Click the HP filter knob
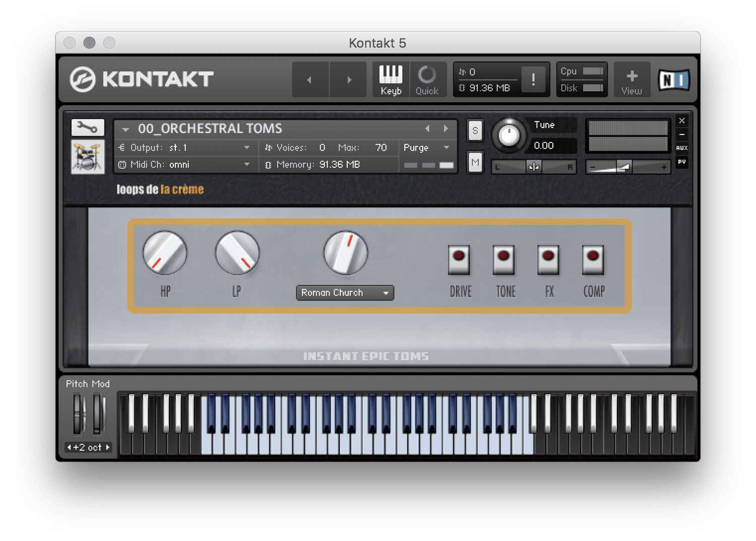 tap(165, 253)
